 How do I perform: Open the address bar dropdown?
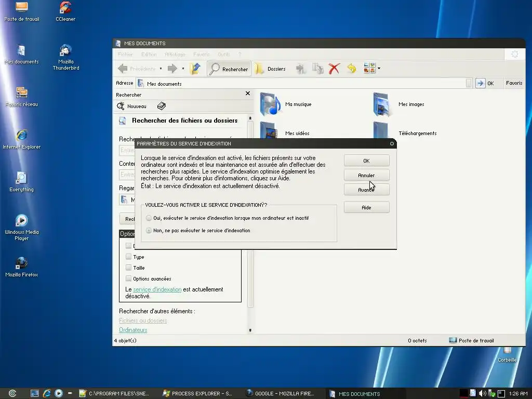click(469, 84)
